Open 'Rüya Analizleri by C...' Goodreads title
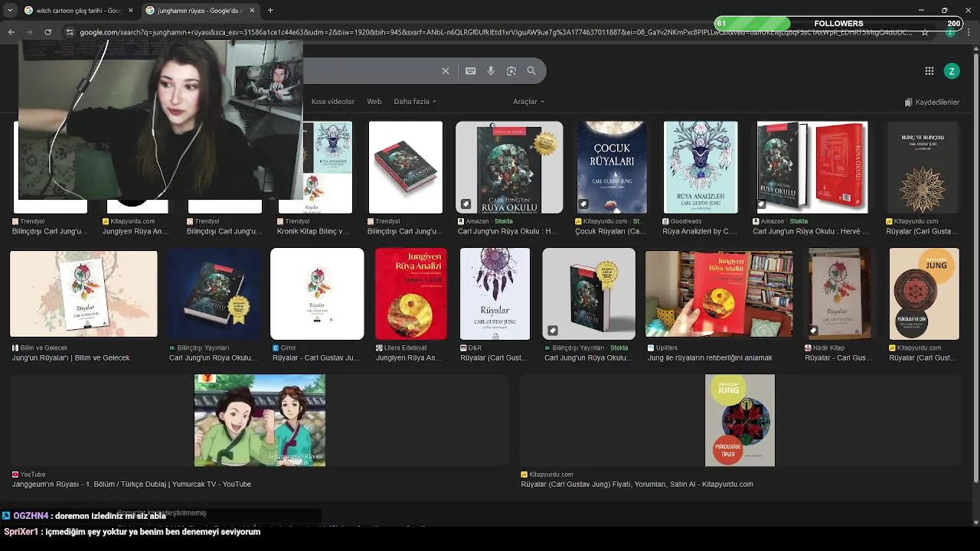This screenshot has height=551, width=980. click(x=700, y=231)
